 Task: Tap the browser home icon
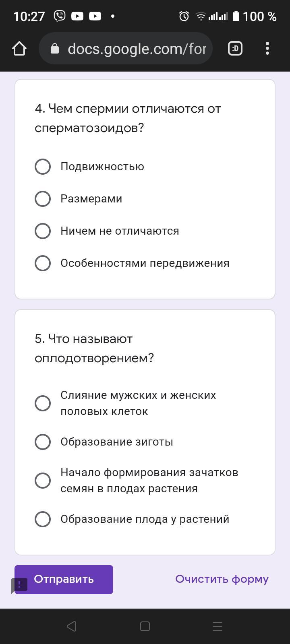(x=19, y=49)
